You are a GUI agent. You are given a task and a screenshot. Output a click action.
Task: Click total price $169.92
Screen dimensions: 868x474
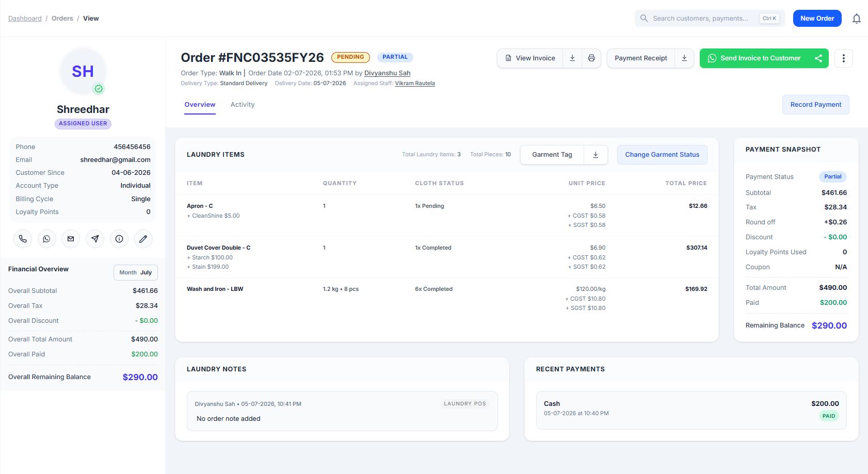696,289
